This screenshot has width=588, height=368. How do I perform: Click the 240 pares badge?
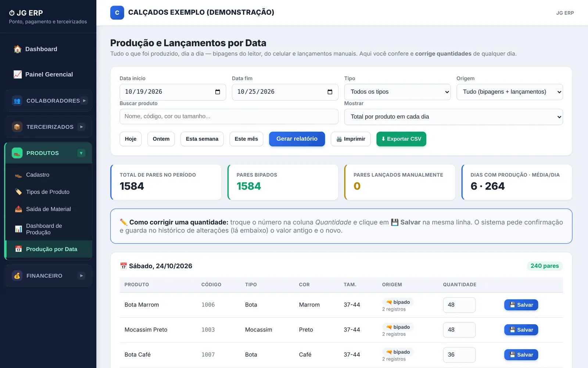pyautogui.click(x=545, y=266)
